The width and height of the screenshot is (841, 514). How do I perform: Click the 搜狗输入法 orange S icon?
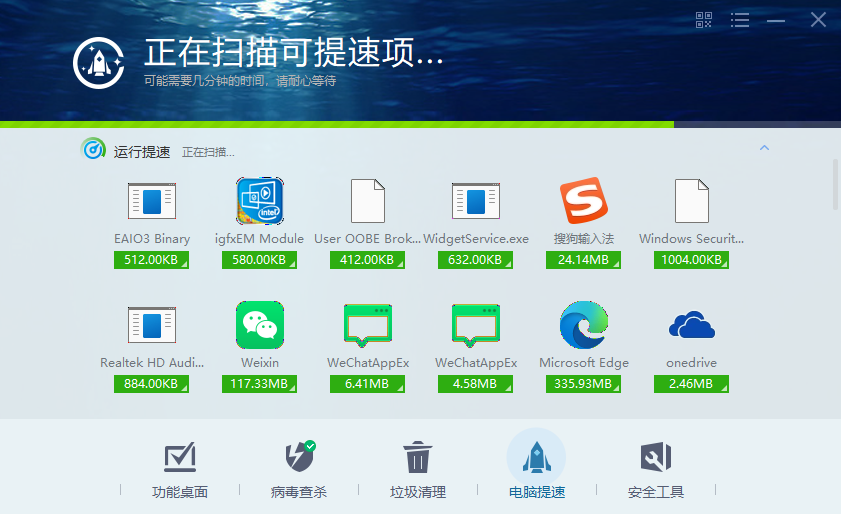pos(584,201)
